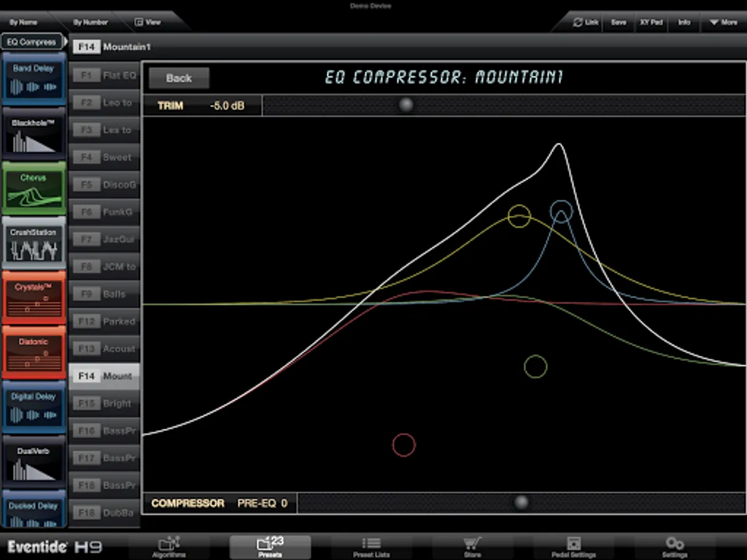Expand the More dropdown menu
Viewport: 747px width, 560px height.
pos(723,22)
